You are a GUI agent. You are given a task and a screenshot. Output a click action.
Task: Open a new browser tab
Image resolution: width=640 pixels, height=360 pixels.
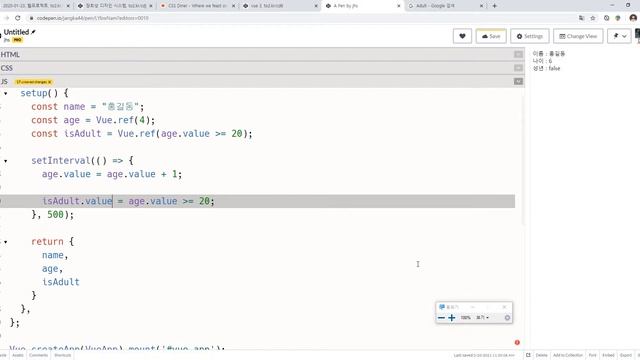(x=494, y=6)
